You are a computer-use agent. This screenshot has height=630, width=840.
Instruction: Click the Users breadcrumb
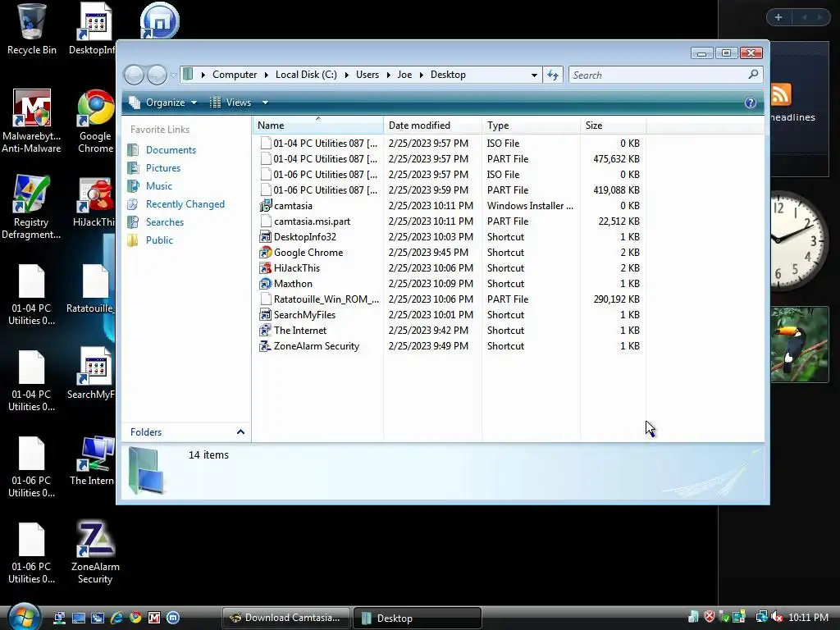coord(367,75)
